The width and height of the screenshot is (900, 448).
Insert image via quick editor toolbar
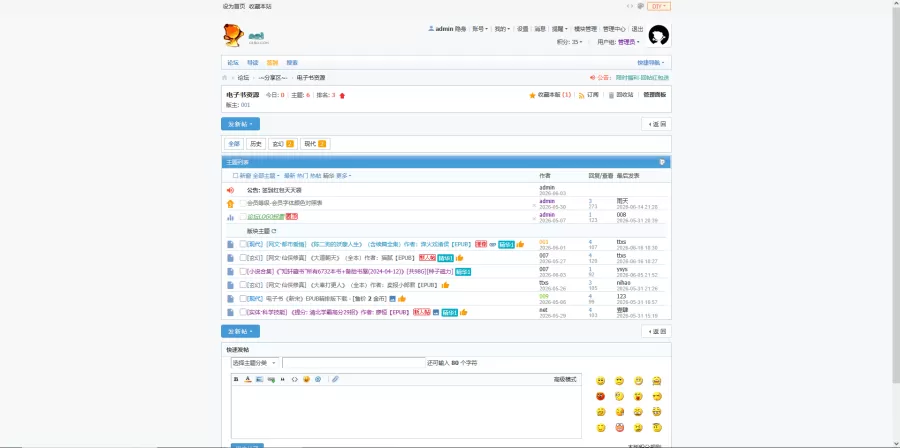tap(259, 379)
